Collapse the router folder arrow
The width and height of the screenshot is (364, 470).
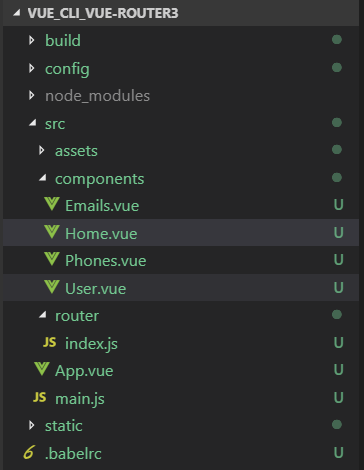coord(43,314)
